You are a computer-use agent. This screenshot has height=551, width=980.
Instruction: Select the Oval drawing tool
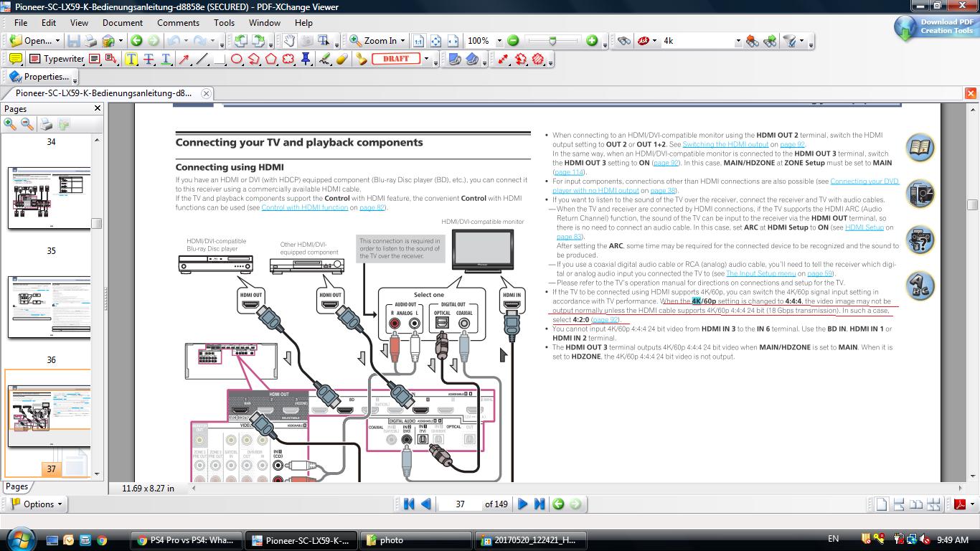(x=236, y=59)
